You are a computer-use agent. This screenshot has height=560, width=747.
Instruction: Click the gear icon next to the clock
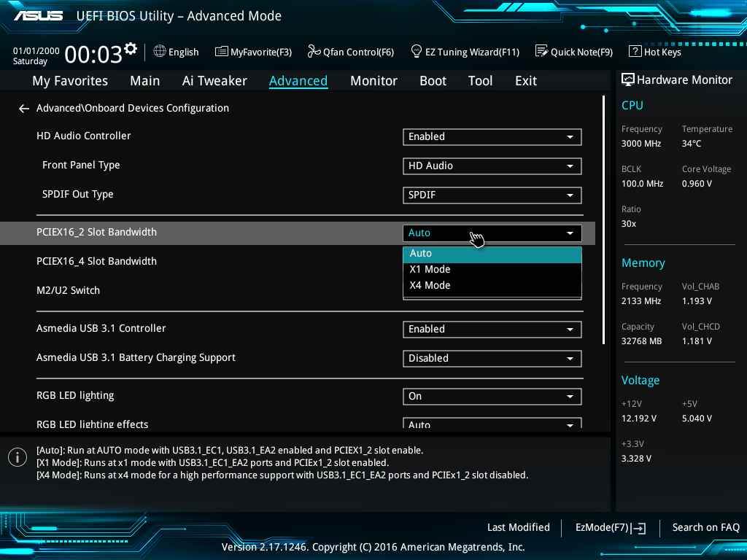pos(131,49)
